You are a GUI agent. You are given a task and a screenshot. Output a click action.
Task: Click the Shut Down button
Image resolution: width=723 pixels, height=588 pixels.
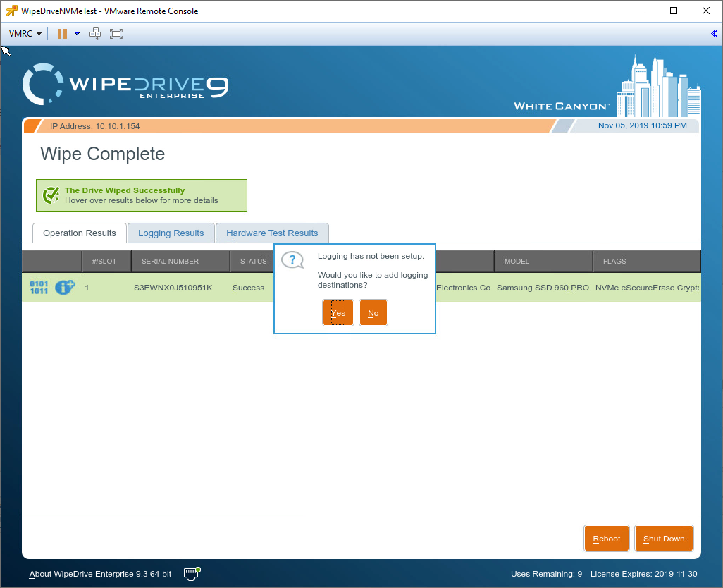coord(664,538)
